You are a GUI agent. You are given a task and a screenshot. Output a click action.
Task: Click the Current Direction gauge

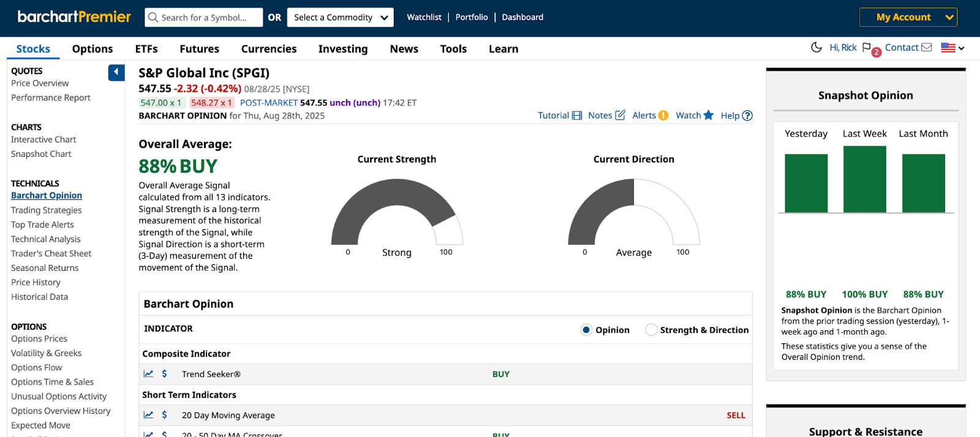click(x=634, y=211)
